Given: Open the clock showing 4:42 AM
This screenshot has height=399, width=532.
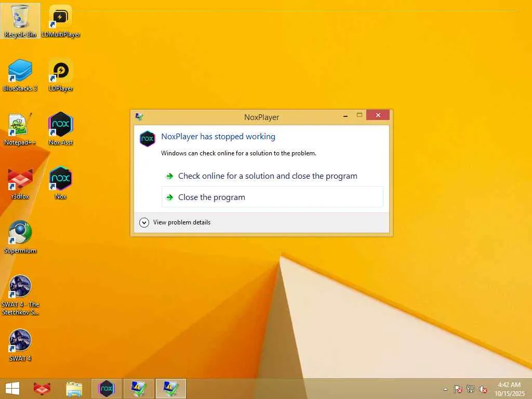Looking at the screenshot, I should 509,389.
